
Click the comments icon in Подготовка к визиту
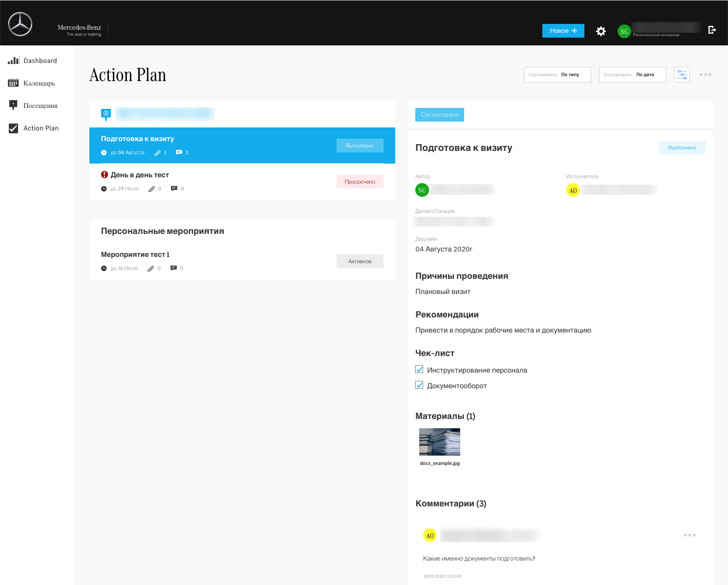tap(179, 152)
